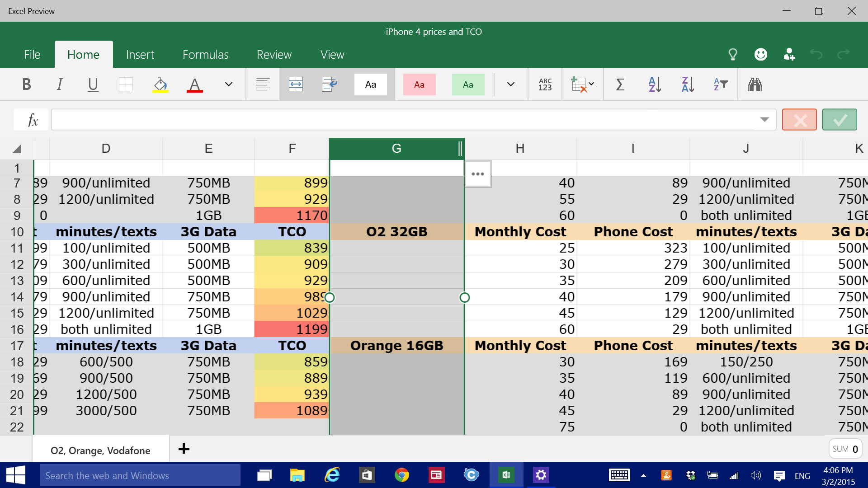Switch to the Home tab
The height and width of the screenshot is (488, 868).
[x=84, y=55]
